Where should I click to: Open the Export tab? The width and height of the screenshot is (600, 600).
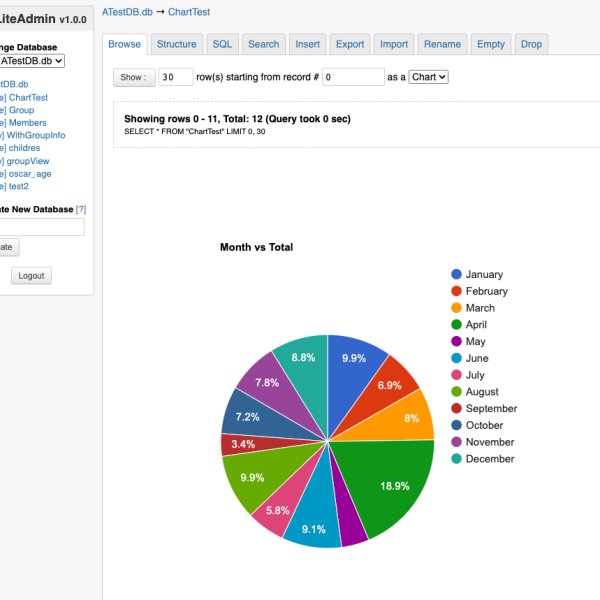point(350,44)
